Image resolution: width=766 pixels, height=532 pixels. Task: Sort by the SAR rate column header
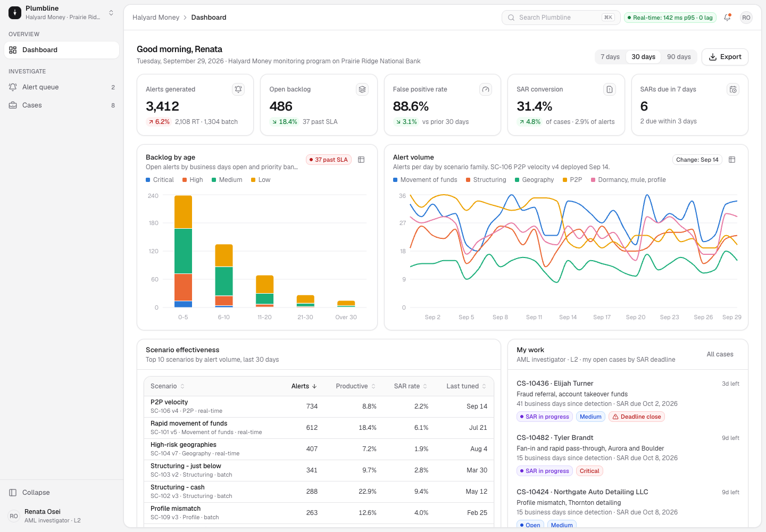click(x=410, y=386)
